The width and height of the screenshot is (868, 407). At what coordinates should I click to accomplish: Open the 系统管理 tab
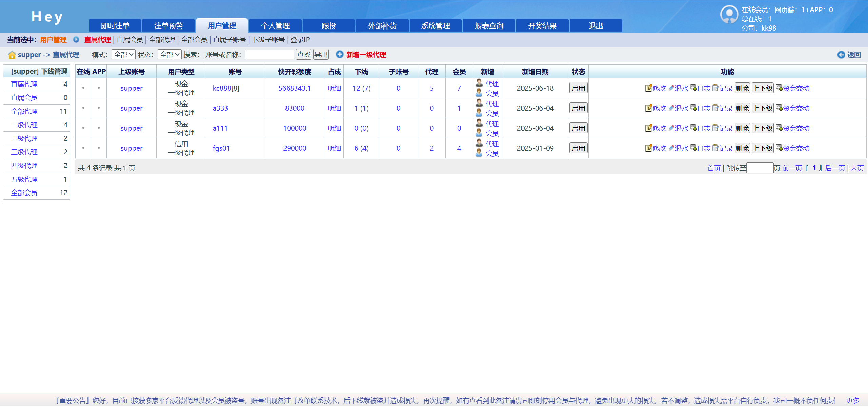tap(435, 26)
